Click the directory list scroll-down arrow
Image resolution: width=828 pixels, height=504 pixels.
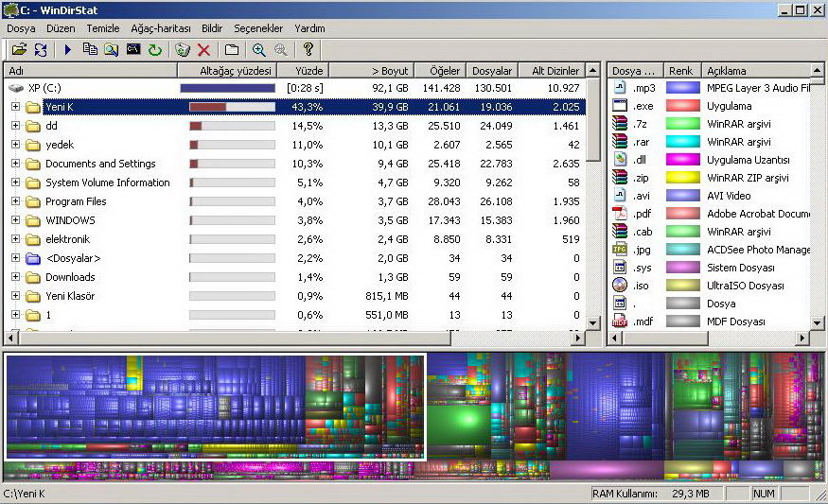593,323
